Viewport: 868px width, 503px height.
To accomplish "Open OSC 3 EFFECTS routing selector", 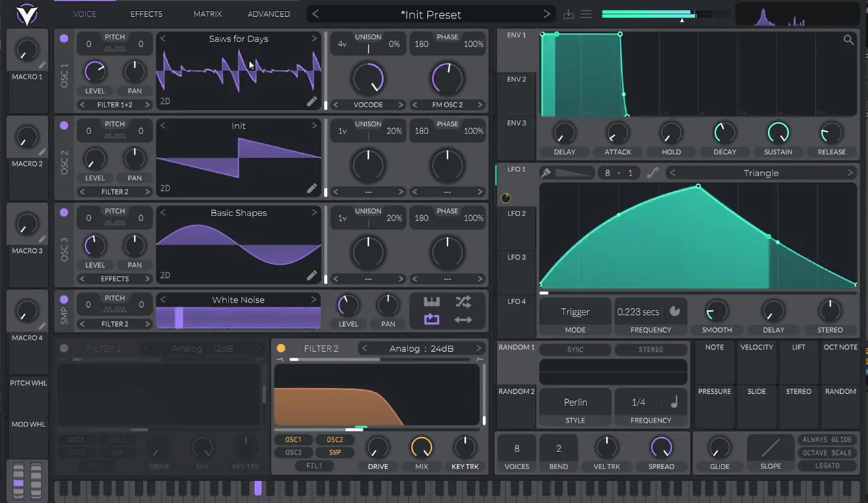I will click(115, 279).
